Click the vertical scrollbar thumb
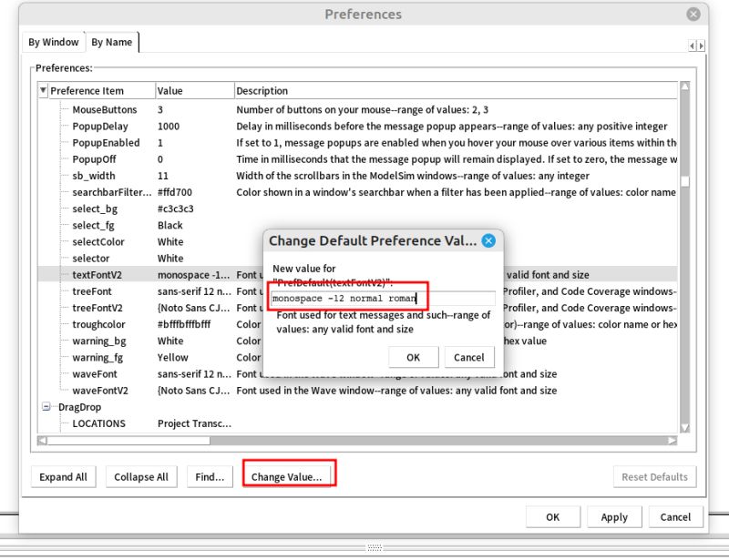729x560 pixels. coord(685,181)
